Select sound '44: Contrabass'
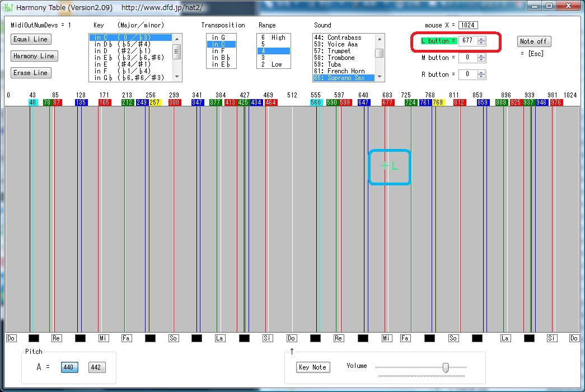 [344, 38]
